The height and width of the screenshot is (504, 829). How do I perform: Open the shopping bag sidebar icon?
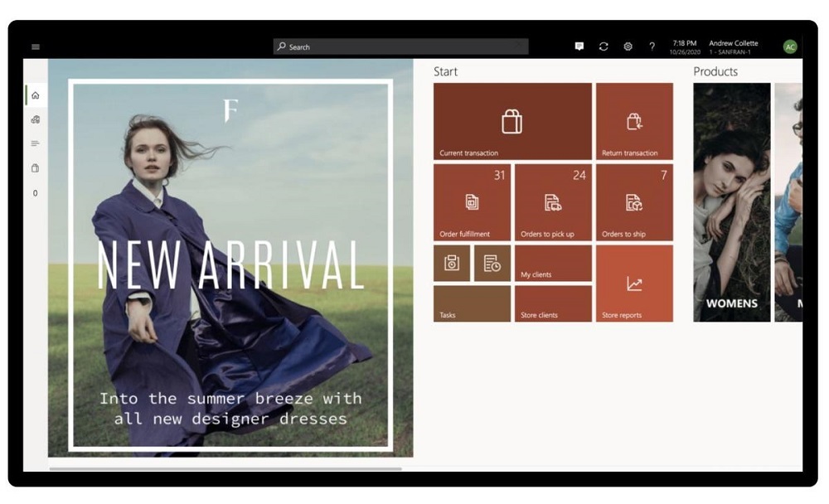pos(36,168)
